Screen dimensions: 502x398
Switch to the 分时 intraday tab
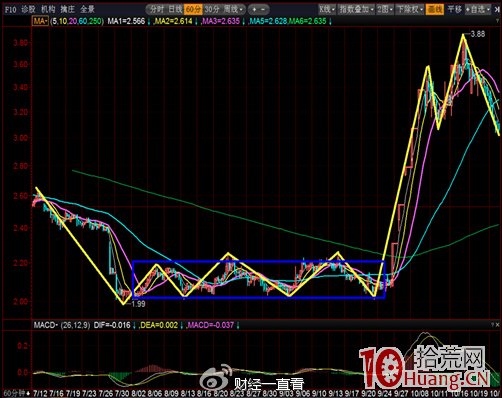156,9
